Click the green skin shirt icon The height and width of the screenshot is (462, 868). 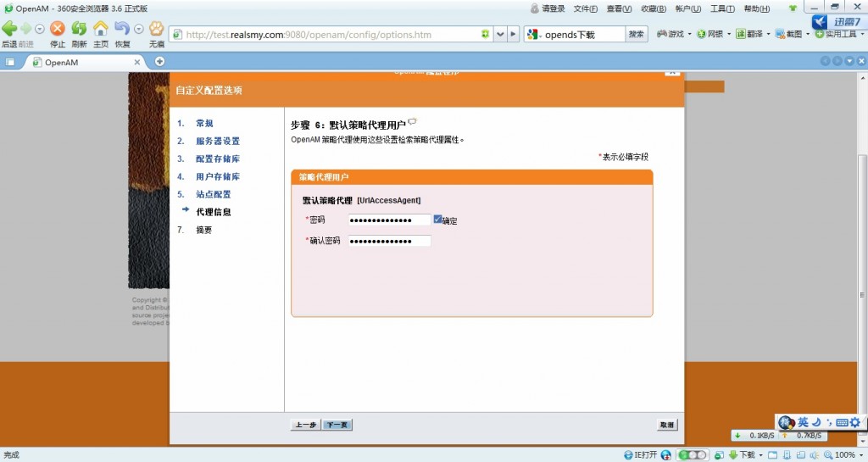[793, 8]
